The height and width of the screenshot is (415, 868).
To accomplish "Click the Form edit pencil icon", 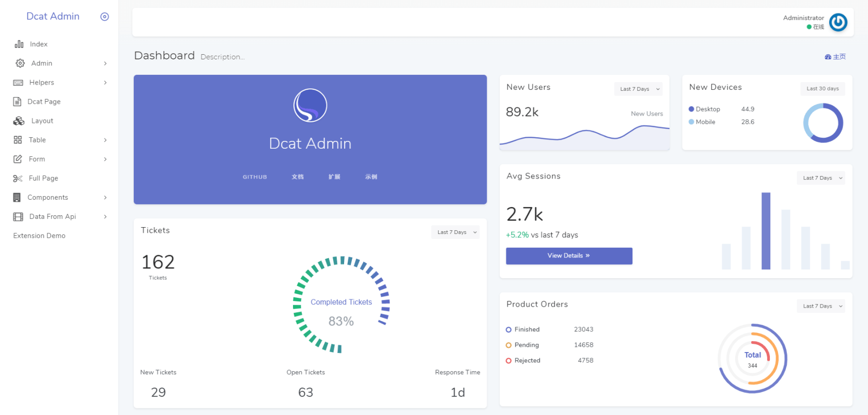I will [18, 159].
